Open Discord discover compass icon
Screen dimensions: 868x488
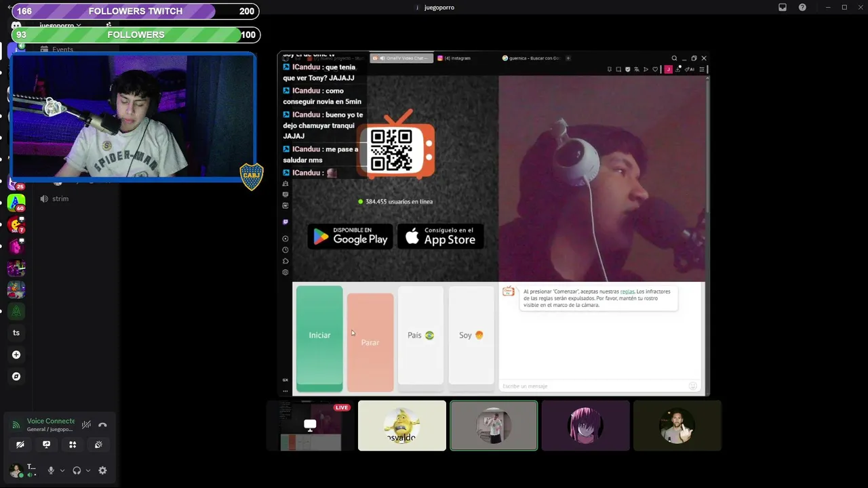(16, 376)
